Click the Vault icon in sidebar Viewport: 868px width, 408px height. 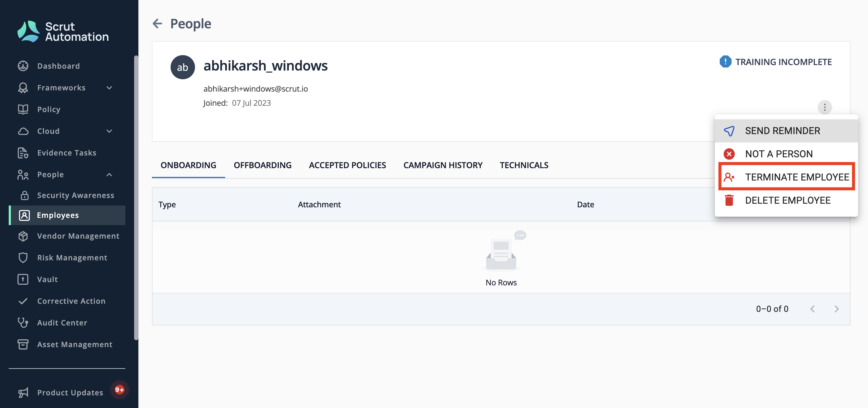click(23, 280)
